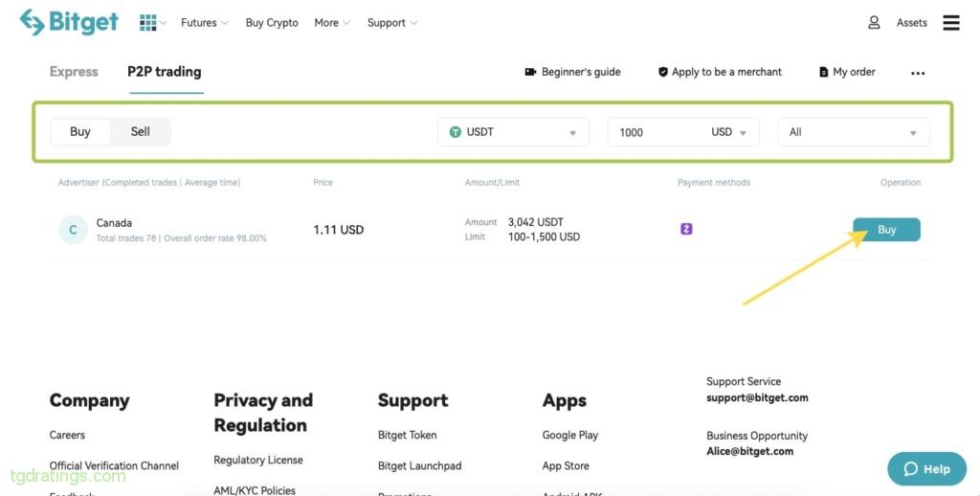Go to Buy Crypto
980x496 pixels.
click(272, 23)
